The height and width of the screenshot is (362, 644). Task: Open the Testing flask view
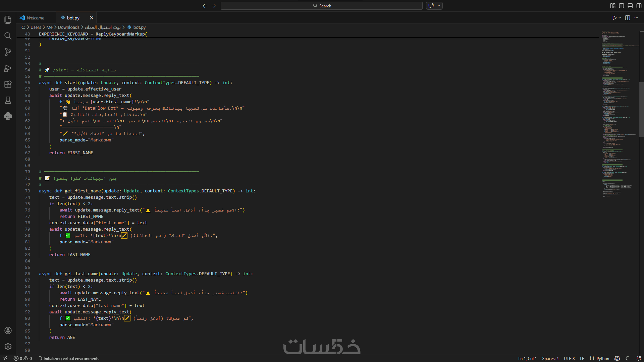click(x=8, y=100)
